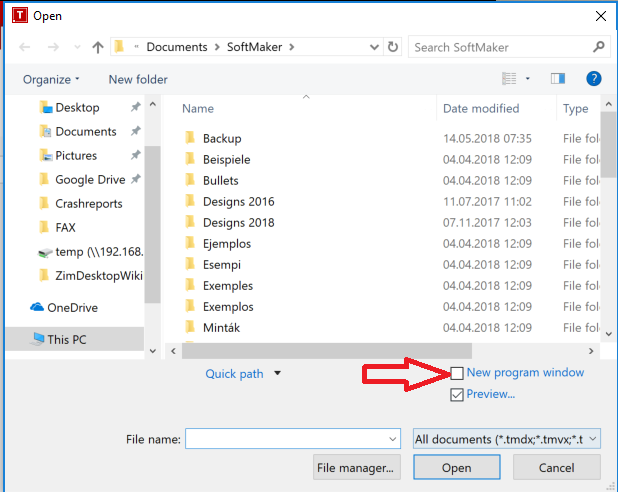Open the All documents file type dropdown
The width and height of the screenshot is (618, 492).
coord(507,438)
